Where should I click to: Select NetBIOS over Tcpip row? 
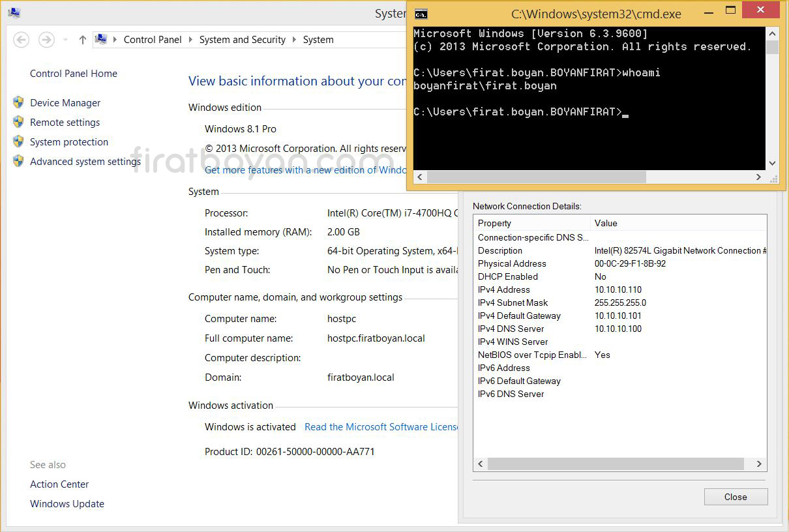click(x=620, y=355)
